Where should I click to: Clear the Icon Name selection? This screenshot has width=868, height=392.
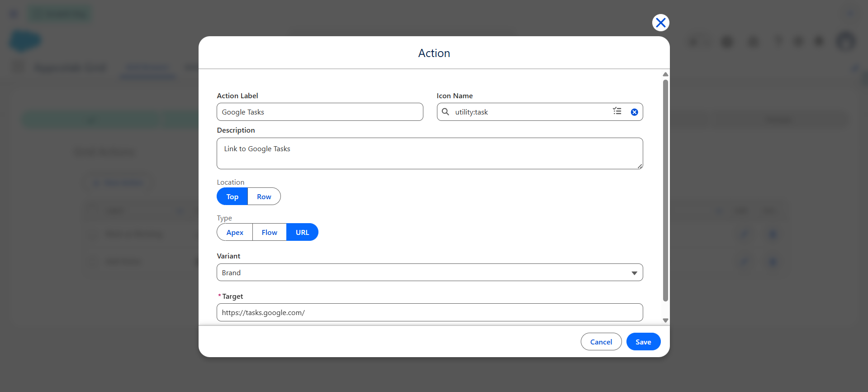click(634, 112)
